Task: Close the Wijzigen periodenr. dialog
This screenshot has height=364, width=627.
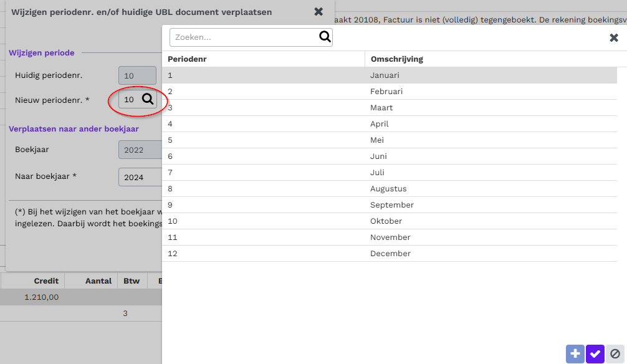Action: pos(318,12)
